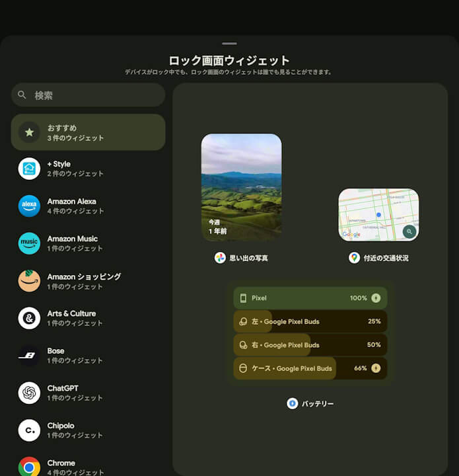Viewport: 459px width, 476px height.
Task: Click the Pixel 100% battery bar
Action: point(310,298)
